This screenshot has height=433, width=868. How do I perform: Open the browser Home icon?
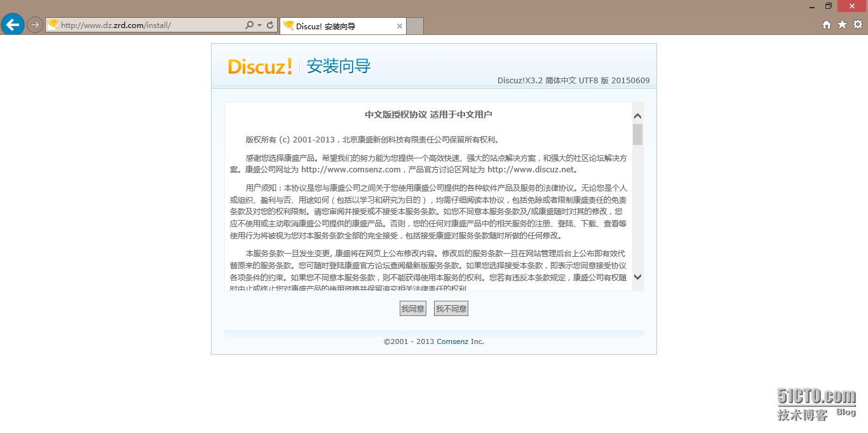pos(827,25)
